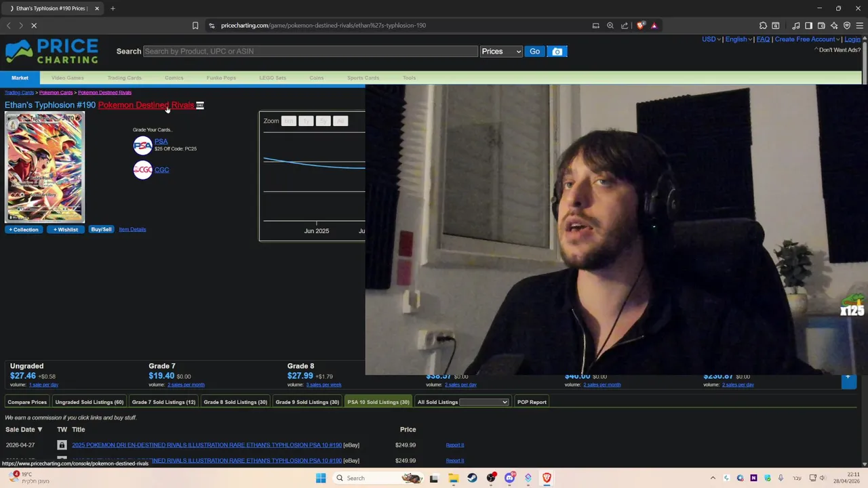Open the Brave Wallet icon
This screenshot has height=488, width=868.
[821, 26]
